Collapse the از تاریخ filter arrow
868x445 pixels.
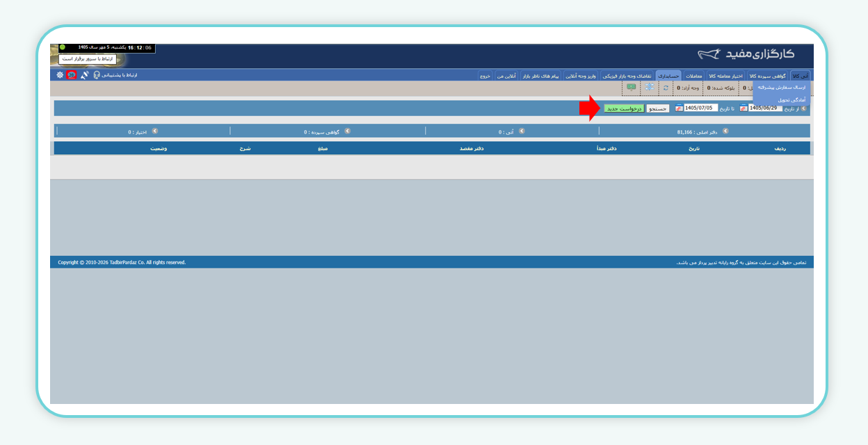coord(803,108)
